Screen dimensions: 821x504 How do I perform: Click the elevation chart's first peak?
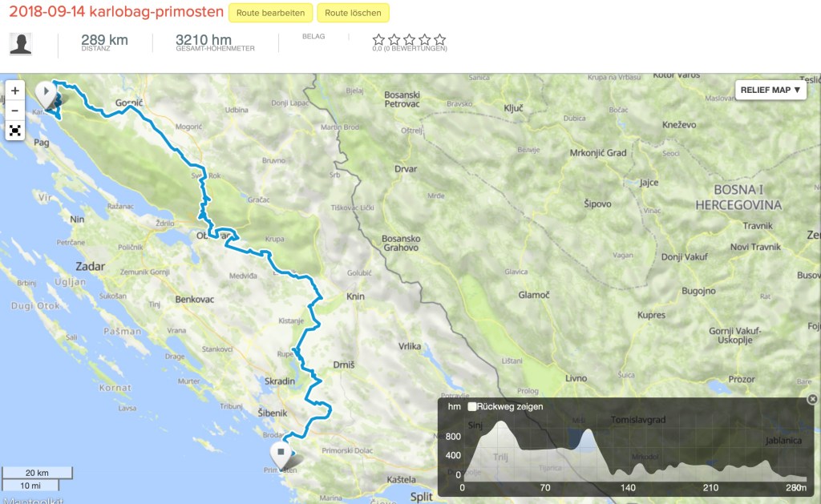[x=501, y=425]
